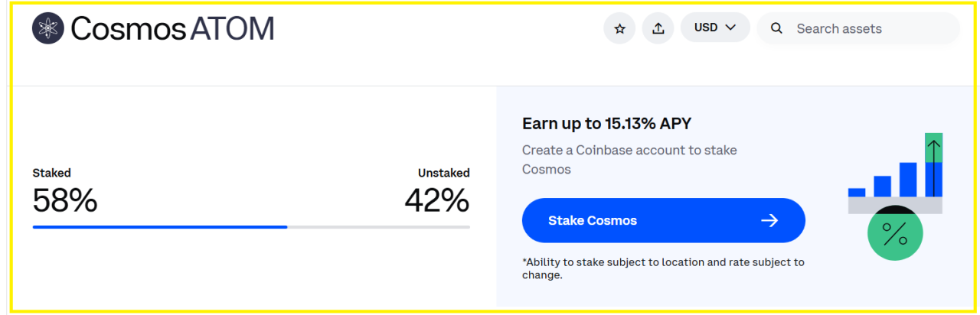Click the Cosmos ATOM page title
This screenshot has width=980, height=315.
(x=171, y=28)
